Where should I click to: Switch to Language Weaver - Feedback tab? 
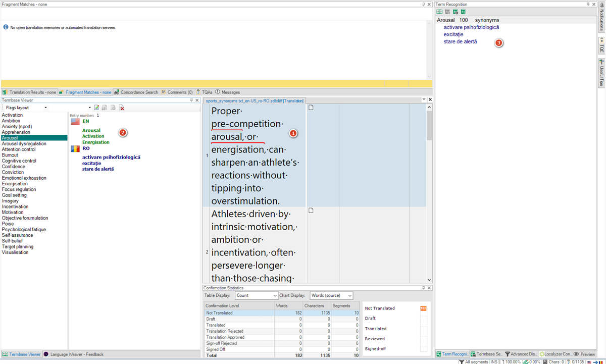click(74, 354)
